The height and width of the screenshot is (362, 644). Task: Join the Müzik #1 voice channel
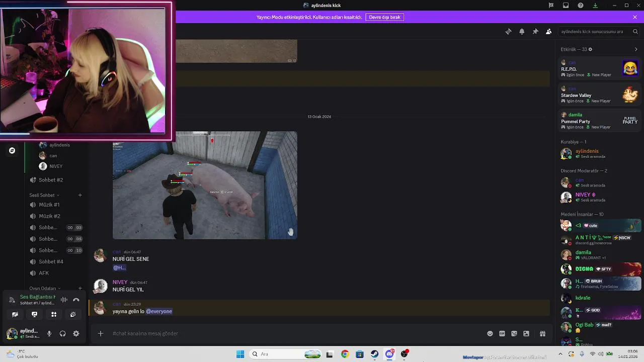[54, 205]
